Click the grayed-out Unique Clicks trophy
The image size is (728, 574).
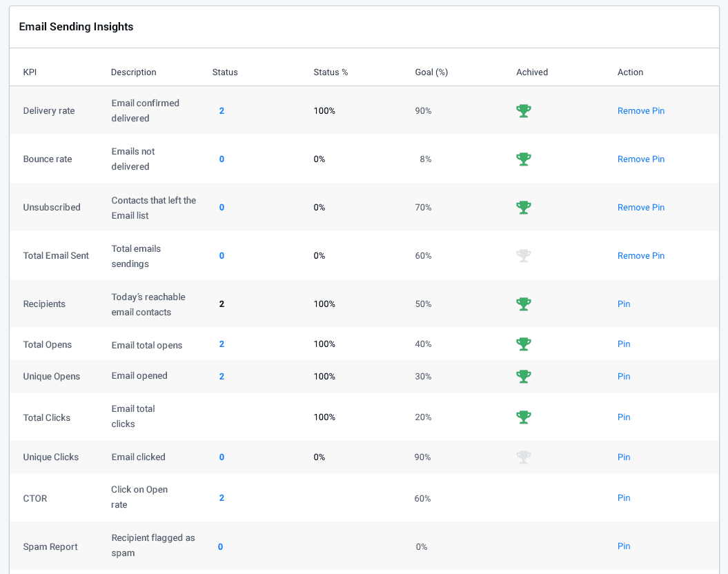click(524, 457)
